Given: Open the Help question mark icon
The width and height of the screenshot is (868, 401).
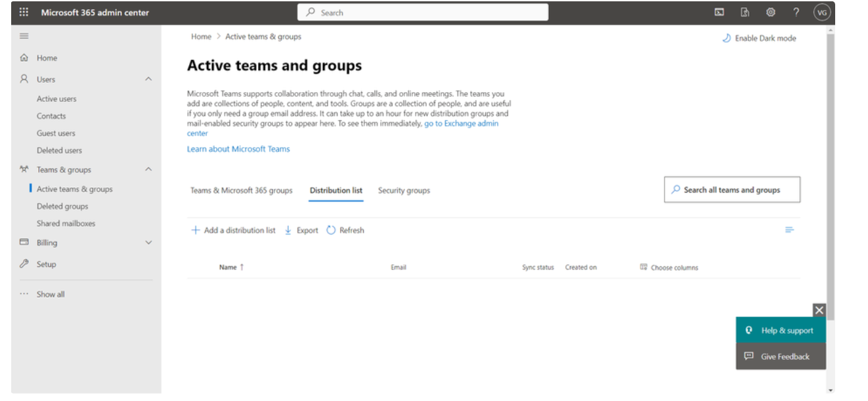Looking at the screenshot, I should pos(796,12).
